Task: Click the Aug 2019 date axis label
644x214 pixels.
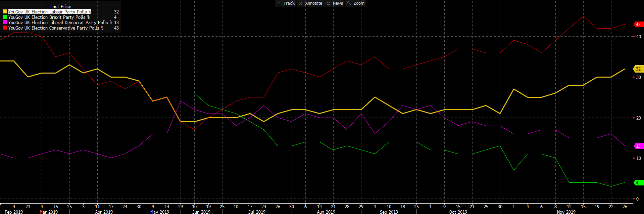Action: (326, 212)
